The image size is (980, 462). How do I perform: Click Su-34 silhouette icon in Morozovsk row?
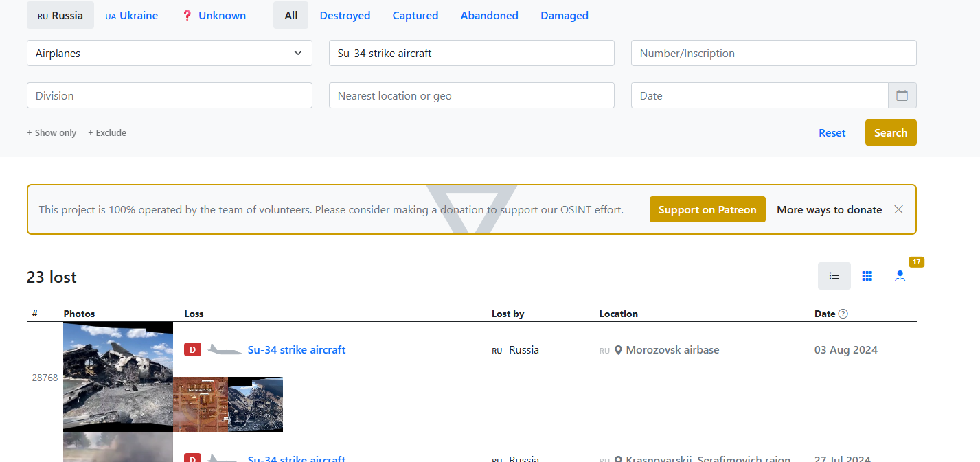pyautogui.click(x=225, y=350)
